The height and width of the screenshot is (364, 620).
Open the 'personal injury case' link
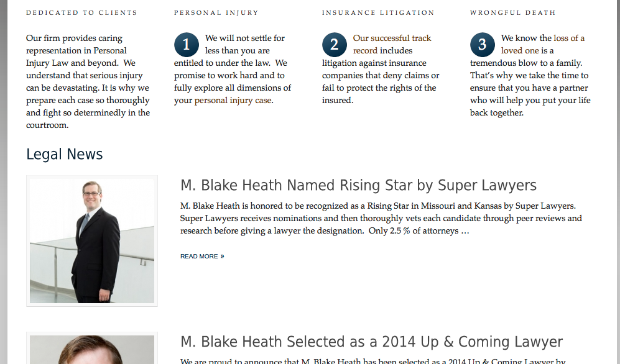pos(233,100)
